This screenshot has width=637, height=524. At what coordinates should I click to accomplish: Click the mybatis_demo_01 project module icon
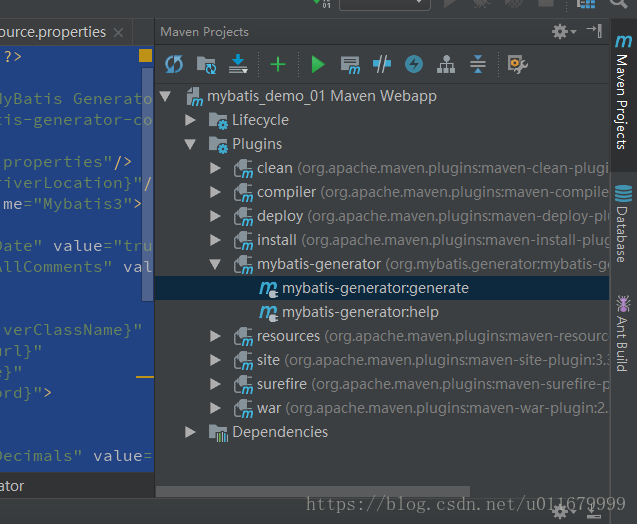(x=195, y=97)
